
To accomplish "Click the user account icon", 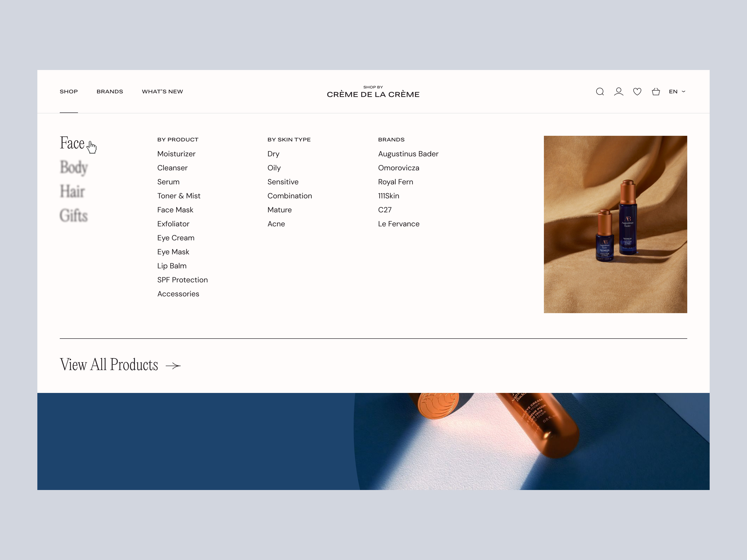I will click(619, 91).
